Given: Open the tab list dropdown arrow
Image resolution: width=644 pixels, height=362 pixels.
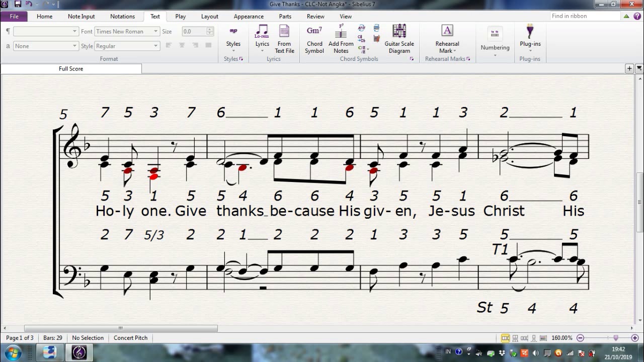Looking at the screenshot, I should 639,68.
